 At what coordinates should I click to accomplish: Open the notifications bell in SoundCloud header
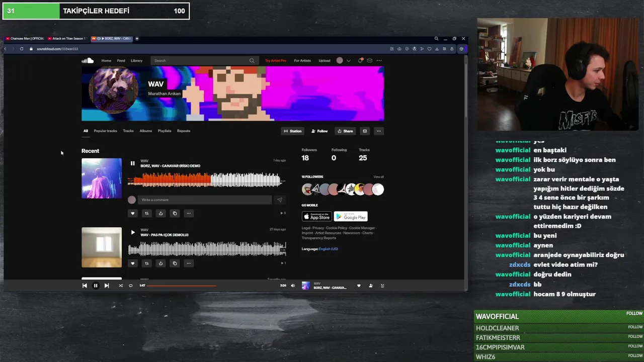pos(360,60)
